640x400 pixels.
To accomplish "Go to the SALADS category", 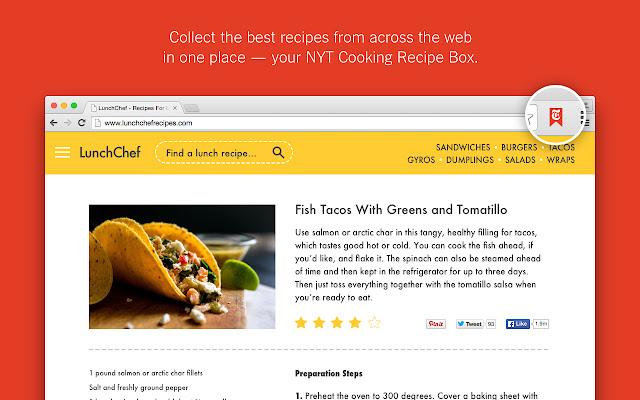I will click(520, 160).
